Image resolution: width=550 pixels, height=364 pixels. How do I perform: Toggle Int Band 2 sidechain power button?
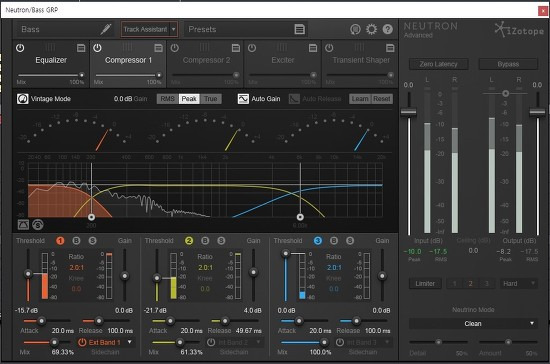211,342
